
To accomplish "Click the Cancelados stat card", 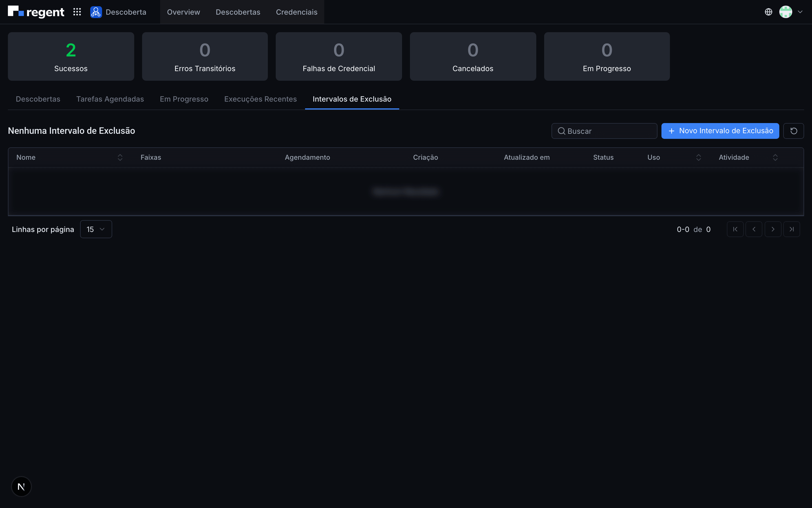I will tap(473, 56).
